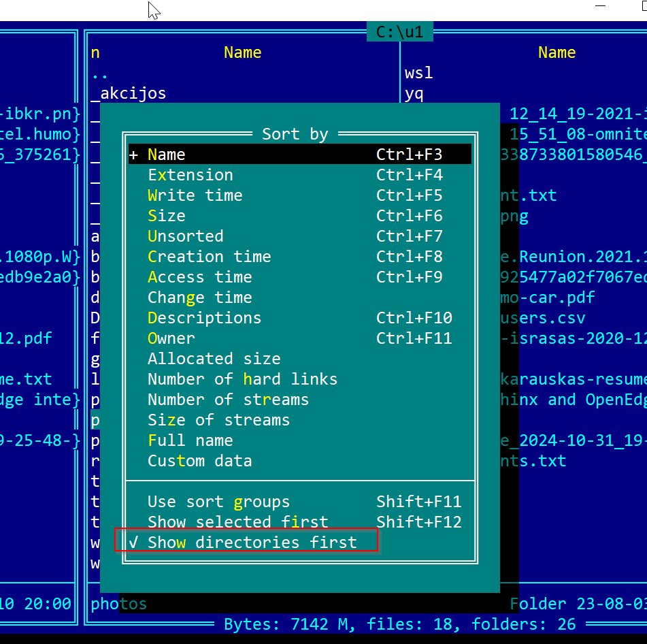Select Name sort option

click(x=166, y=155)
